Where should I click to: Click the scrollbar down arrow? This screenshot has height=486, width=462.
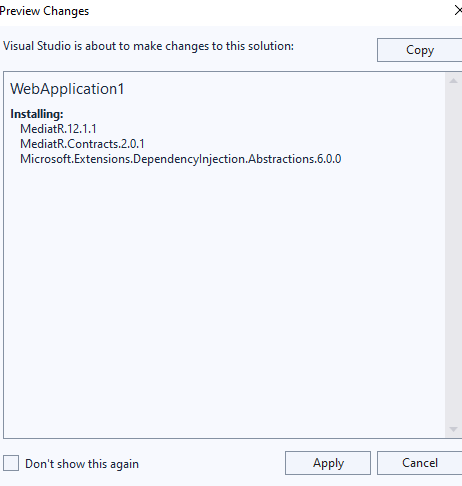pyautogui.click(x=453, y=429)
